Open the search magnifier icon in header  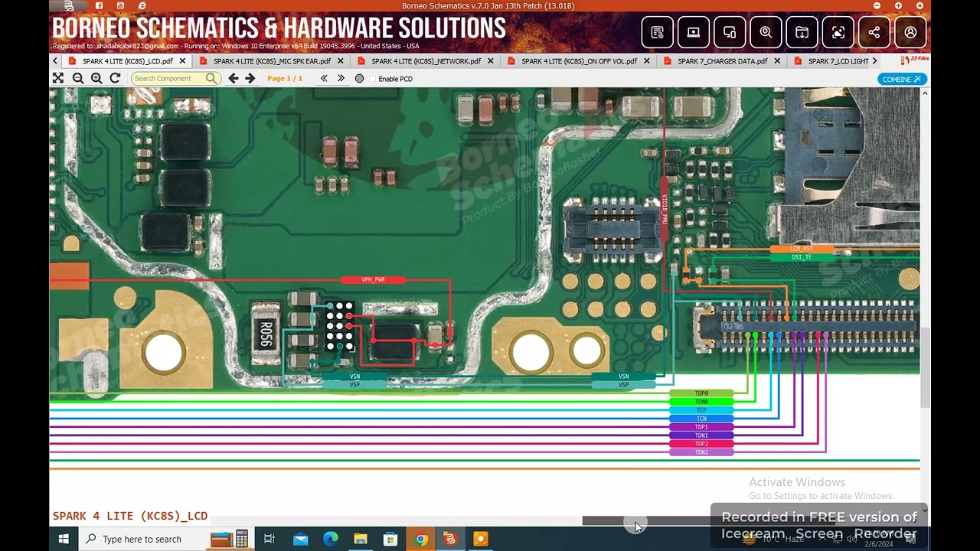[766, 32]
